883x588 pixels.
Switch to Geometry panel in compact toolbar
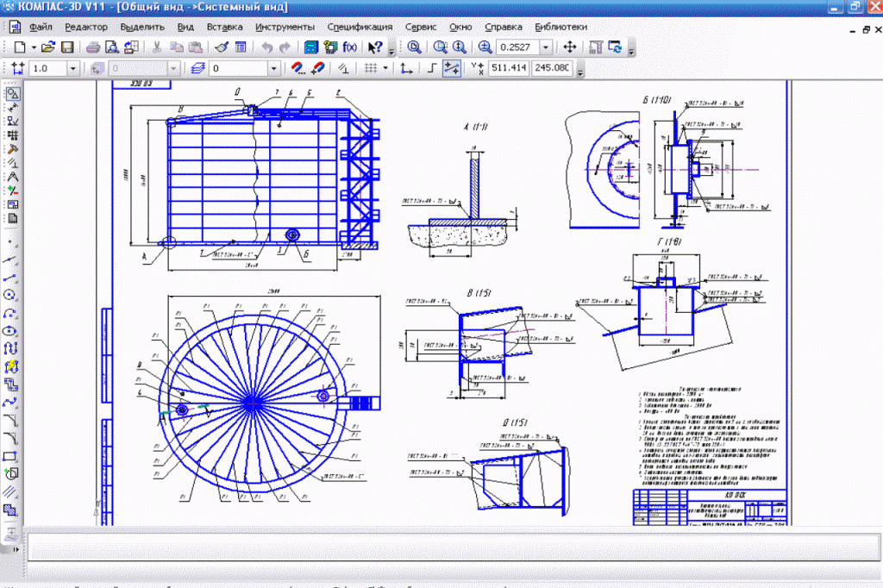click(12, 93)
